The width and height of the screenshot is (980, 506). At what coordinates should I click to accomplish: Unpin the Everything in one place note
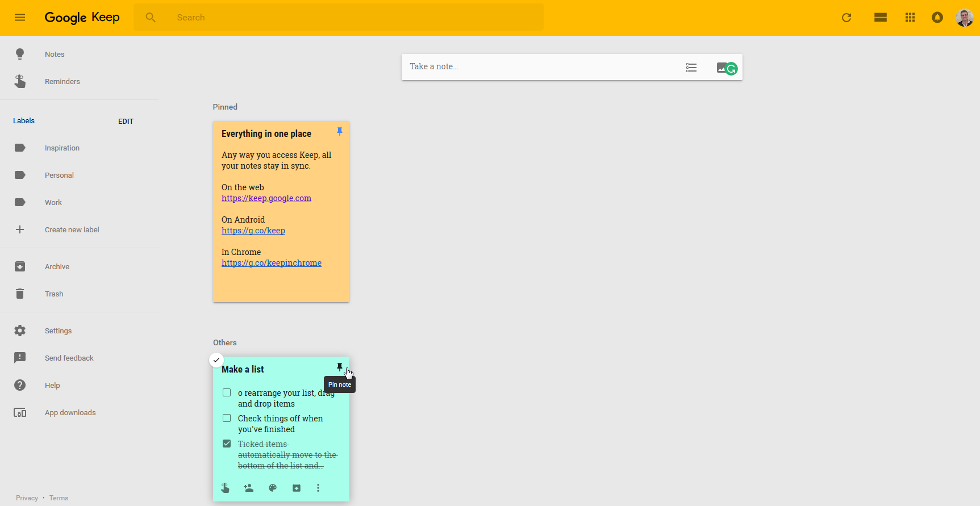pos(340,132)
